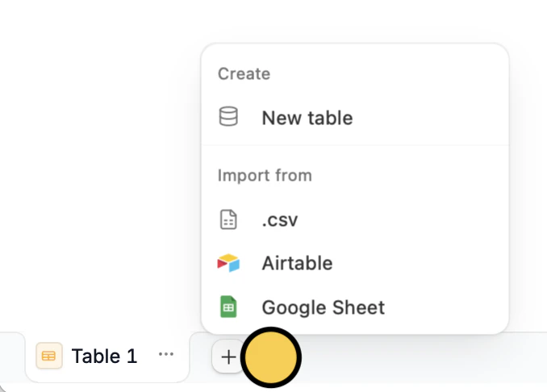This screenshot has height=392, width=547.
Task: Click the Import from section heading
Action: tap(265, 175)
